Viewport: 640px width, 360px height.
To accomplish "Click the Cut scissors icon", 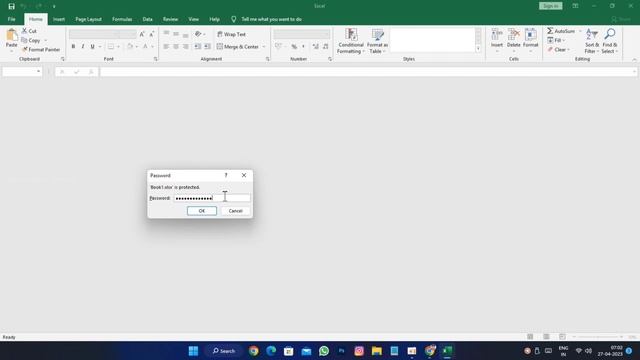I will (x=24, y=31).
